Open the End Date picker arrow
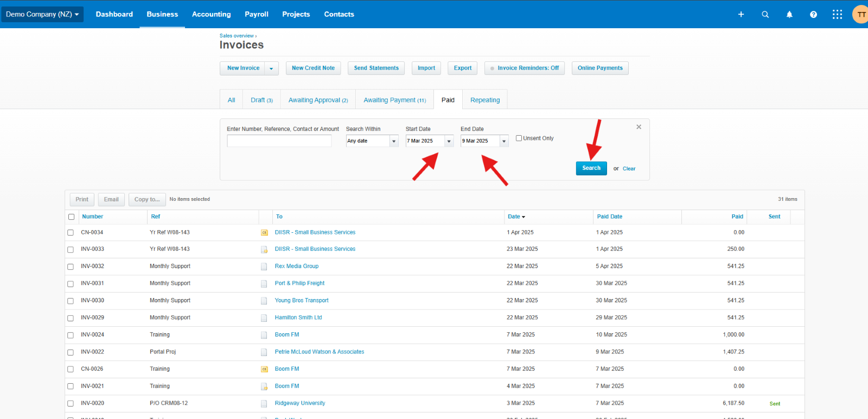This screenshot has height=419, width=868. [504, 141]
